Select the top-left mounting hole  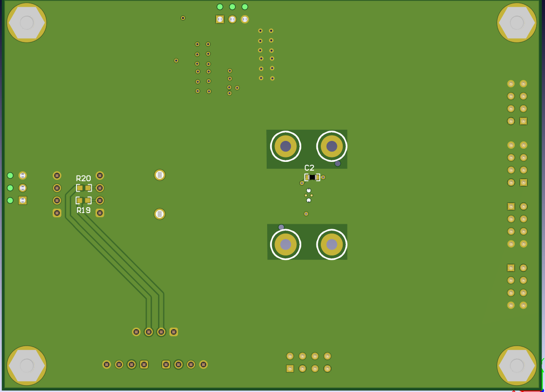[26, 21]
